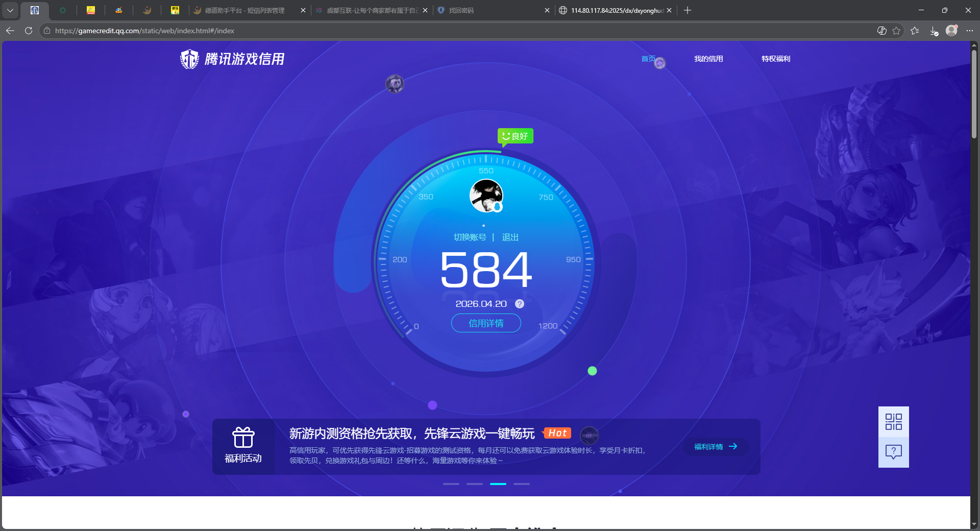Click the 信用详情 button
The image size is (980, 531).
pyautogui.click(x=485, y=323)
